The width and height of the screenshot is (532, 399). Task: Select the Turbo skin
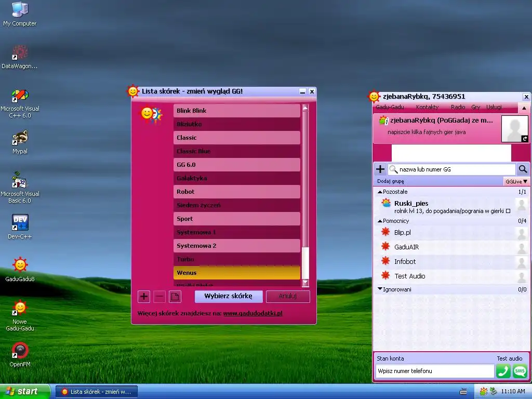point(237,259)
